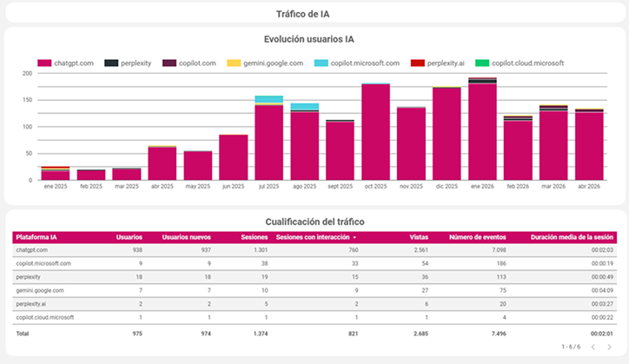Click the 760 sessions with interaction value
Screen dimensions: 629x364
click(354, 250)
